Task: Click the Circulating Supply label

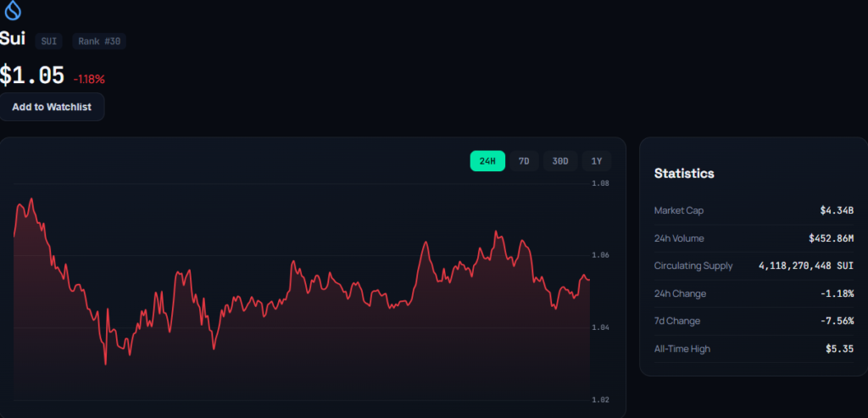Action: coord(693,265)
